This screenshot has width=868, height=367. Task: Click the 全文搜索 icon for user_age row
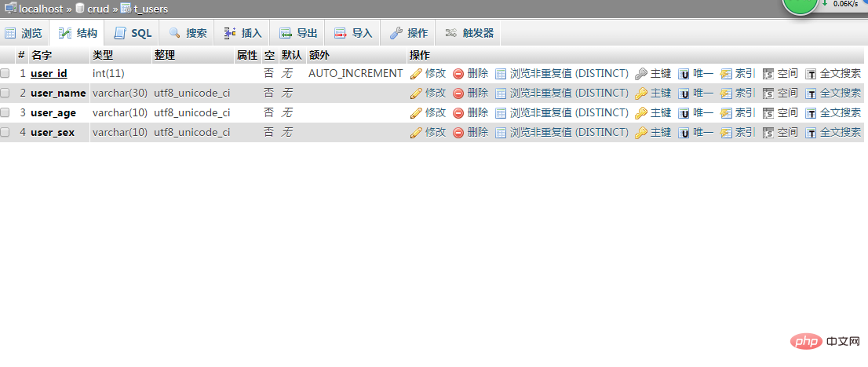point(811,112)
